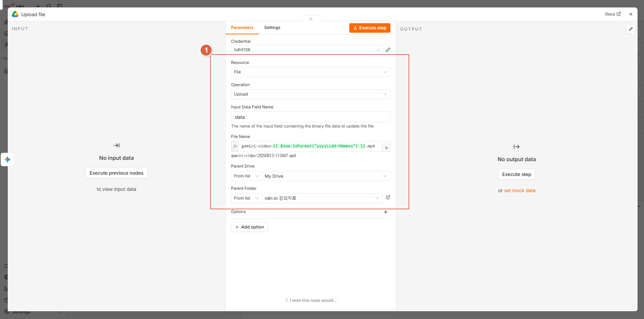
Task: Open the Docs link
Action: point(613,14)
